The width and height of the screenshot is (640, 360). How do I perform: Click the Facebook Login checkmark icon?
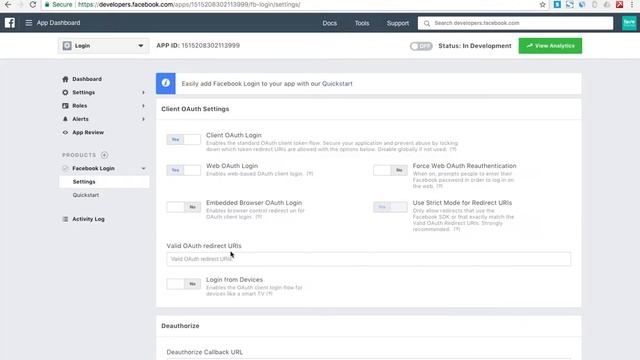[x=65, y=168]
